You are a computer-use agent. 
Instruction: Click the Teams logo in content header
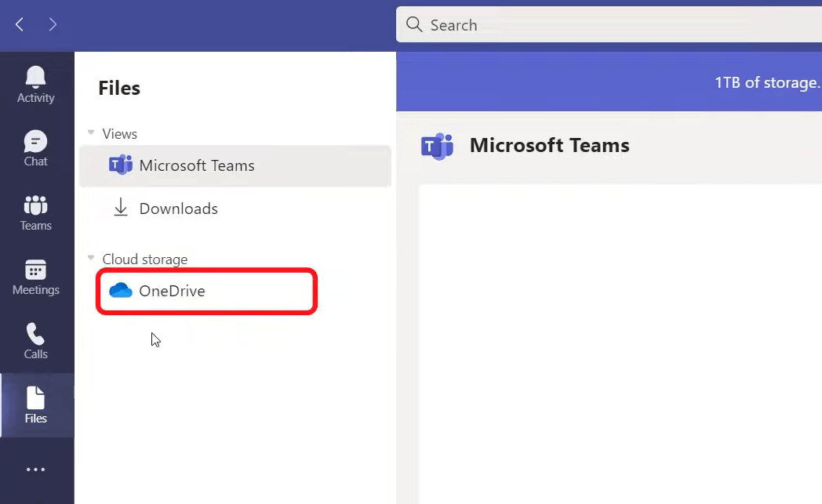437,146
